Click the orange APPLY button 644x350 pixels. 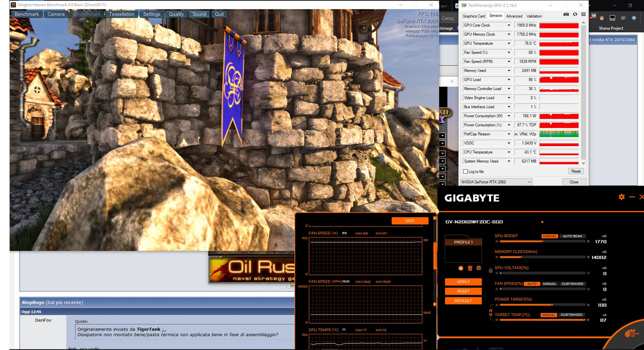click(x=463, y=282)
